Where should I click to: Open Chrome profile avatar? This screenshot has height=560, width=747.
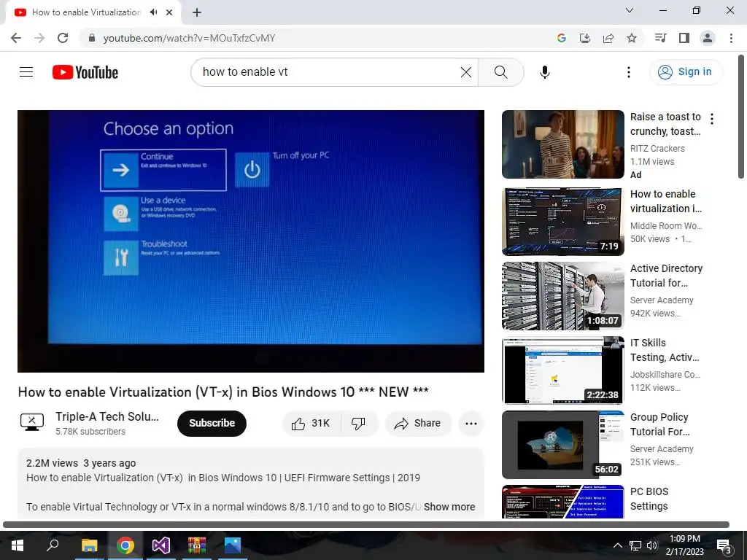(x=708, y=38)
